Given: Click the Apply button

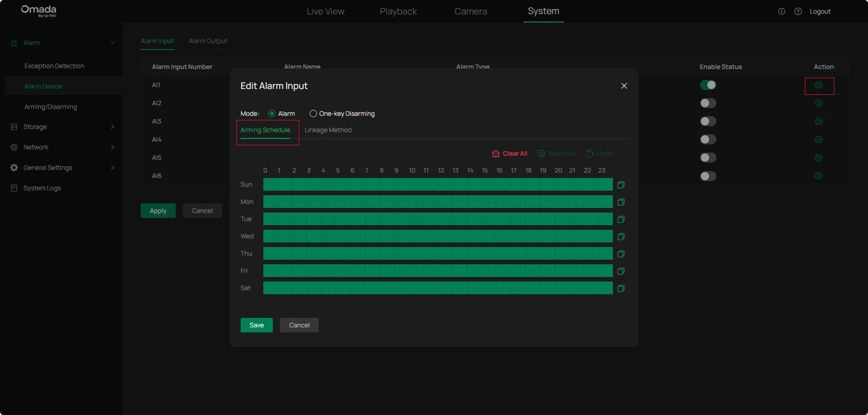Looking at the screenshot, I should click(158, 211).
